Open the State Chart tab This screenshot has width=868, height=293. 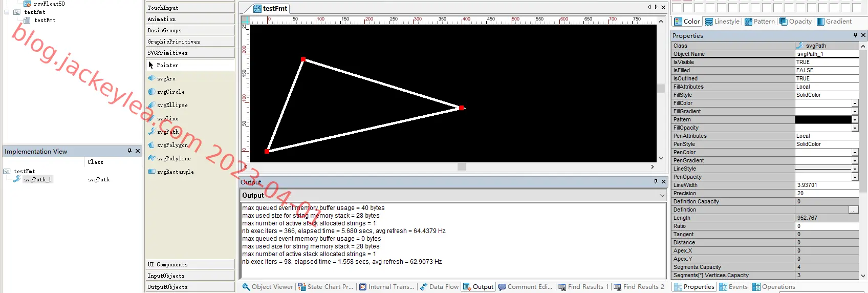(325, 287)
